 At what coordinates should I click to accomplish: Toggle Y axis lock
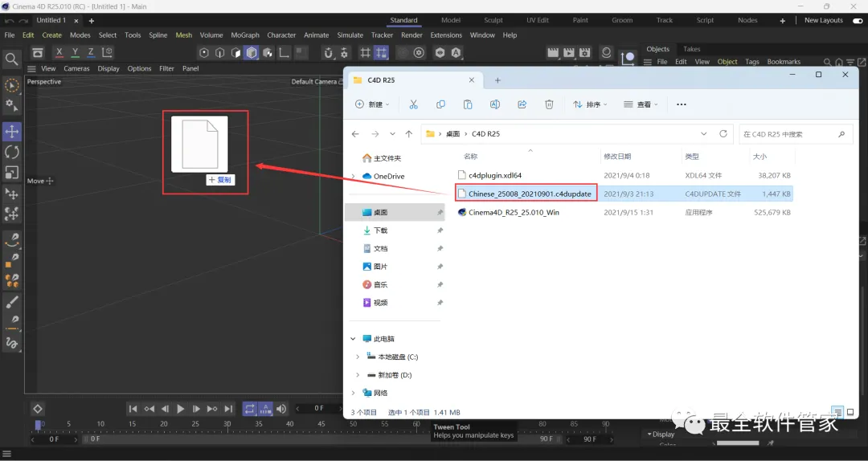(76, 52)
